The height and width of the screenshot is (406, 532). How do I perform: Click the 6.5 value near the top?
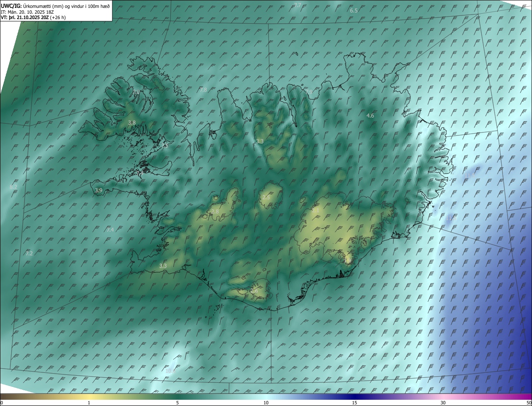(x=354, y=10)
